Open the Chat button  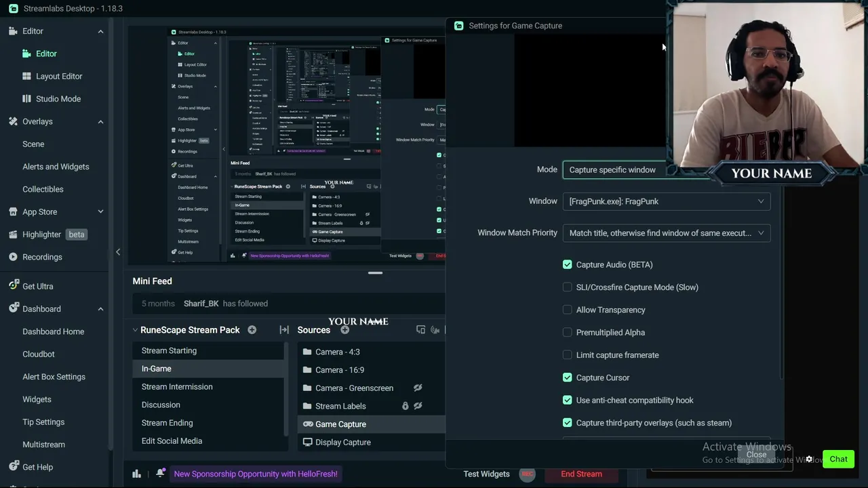[838, 459]
